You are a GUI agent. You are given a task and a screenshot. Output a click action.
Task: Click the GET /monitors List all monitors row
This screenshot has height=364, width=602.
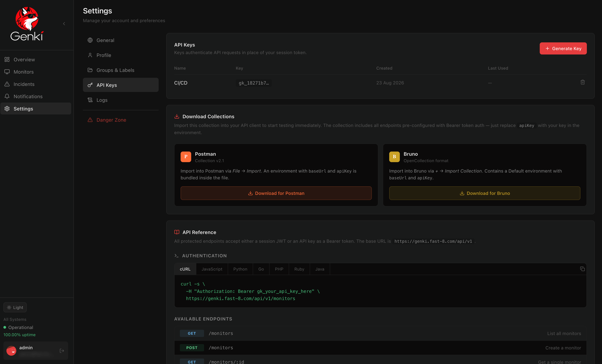[380, 334]
